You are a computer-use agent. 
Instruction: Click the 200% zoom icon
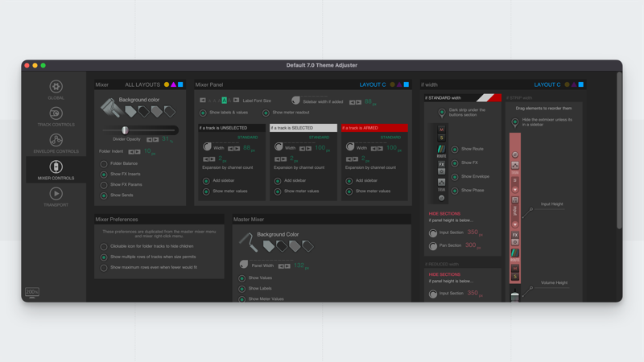click(32, 292)
